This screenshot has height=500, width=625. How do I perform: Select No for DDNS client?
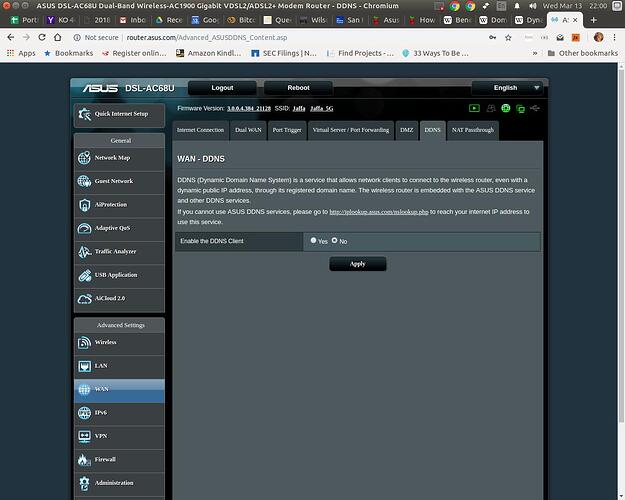[x=334, y=240]
